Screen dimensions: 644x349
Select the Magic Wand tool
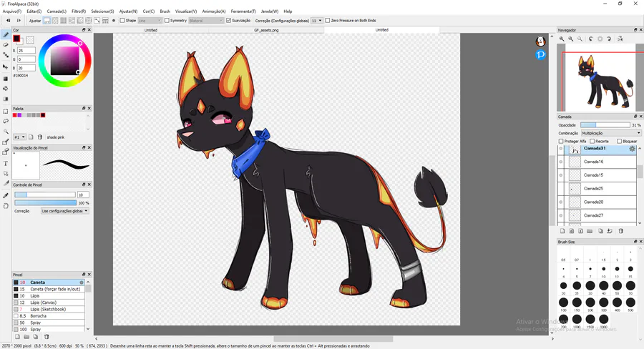click(6, 132)
